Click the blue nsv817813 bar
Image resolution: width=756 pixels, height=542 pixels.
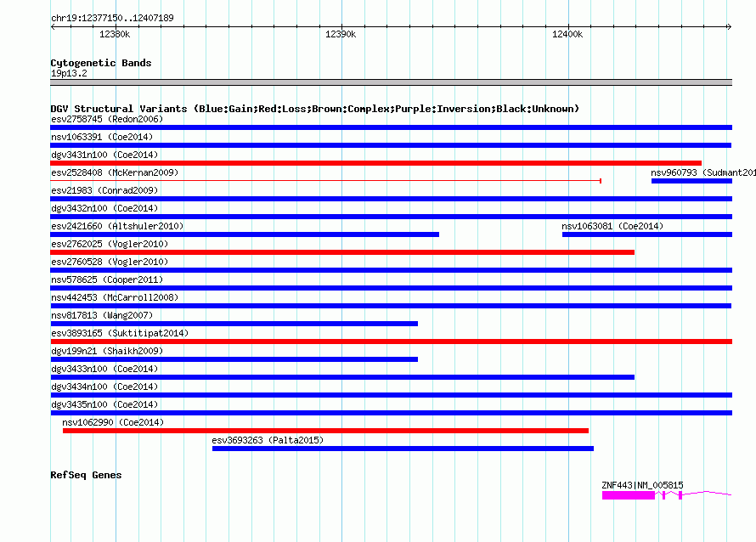(234, 324)
